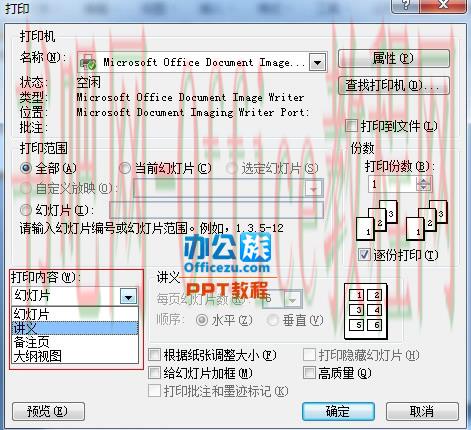Click the 查找打印机 button

coord(394,86)
